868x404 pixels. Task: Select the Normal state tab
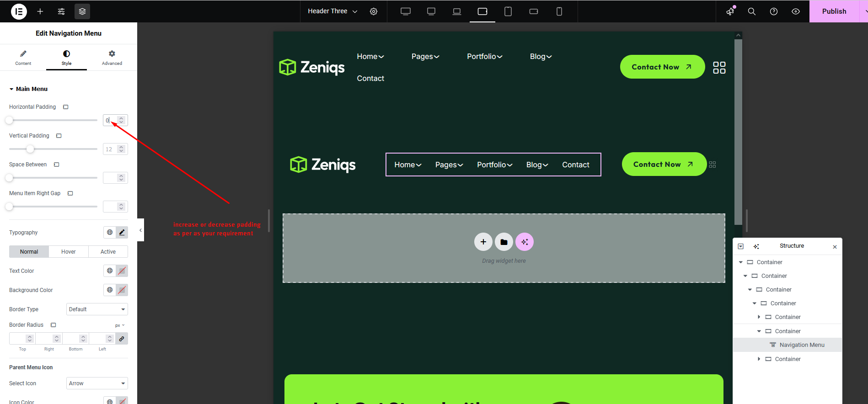click(x=29, y=252)
